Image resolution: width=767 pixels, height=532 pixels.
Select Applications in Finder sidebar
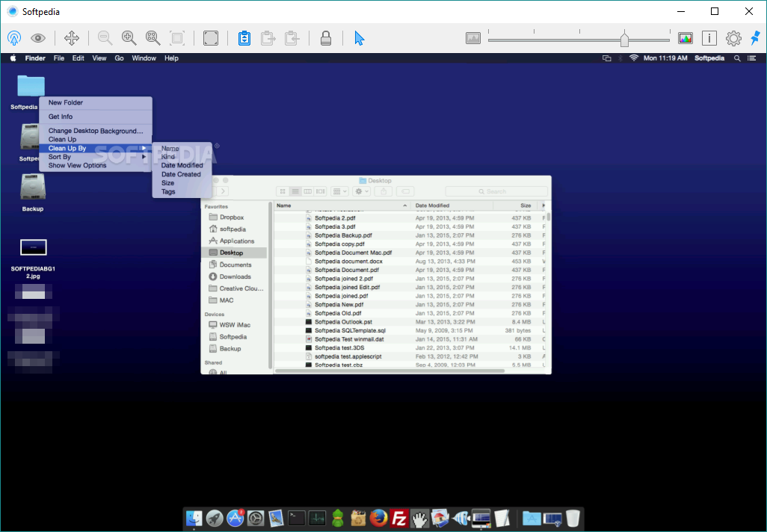(235, 241)
